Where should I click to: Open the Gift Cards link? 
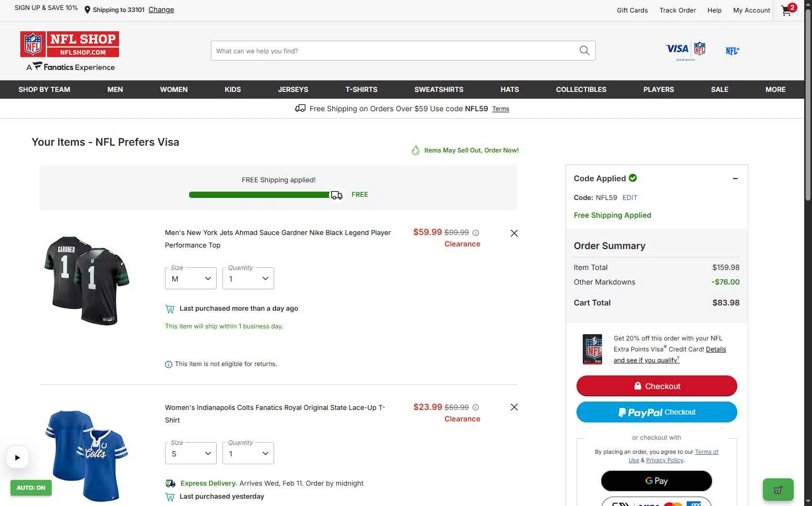point(632,10)
